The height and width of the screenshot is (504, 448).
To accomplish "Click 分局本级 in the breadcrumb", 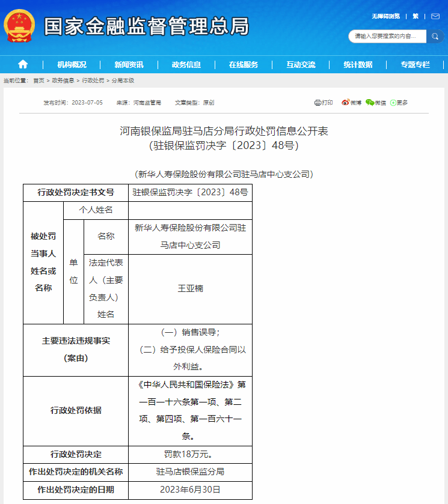I will click(123, 80).
